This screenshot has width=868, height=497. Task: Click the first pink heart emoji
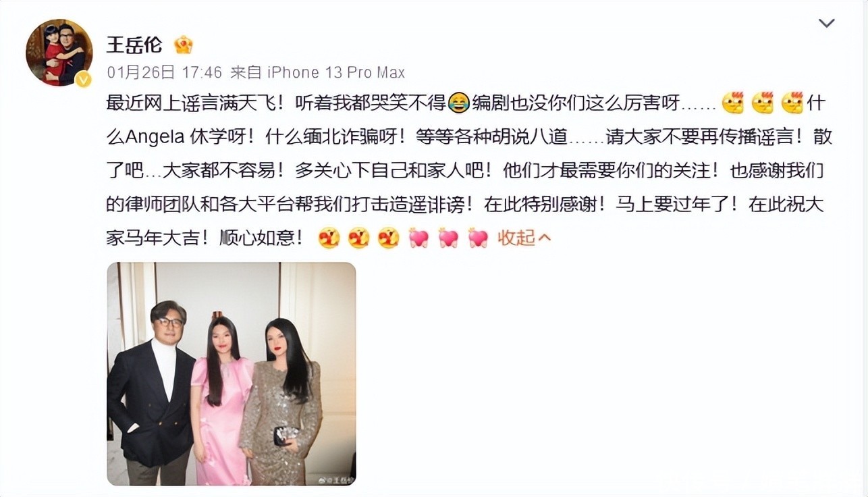[x=418, y=238]
